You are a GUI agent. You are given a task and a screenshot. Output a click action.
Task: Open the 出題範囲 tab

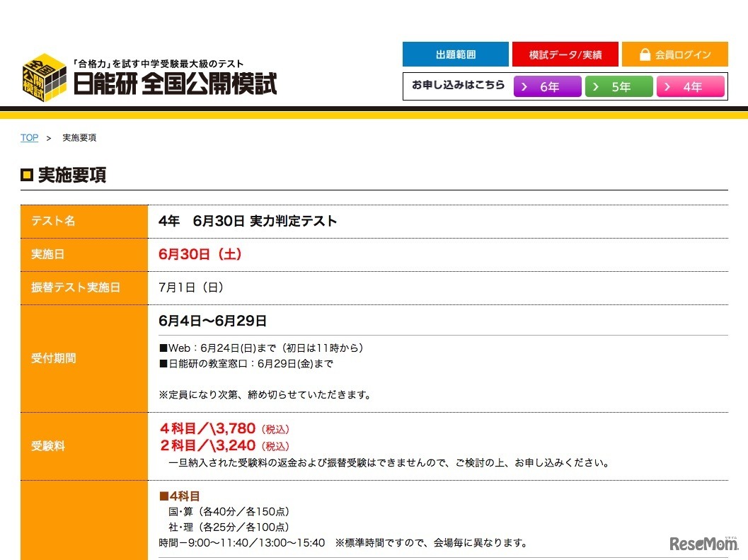[456, 54]
